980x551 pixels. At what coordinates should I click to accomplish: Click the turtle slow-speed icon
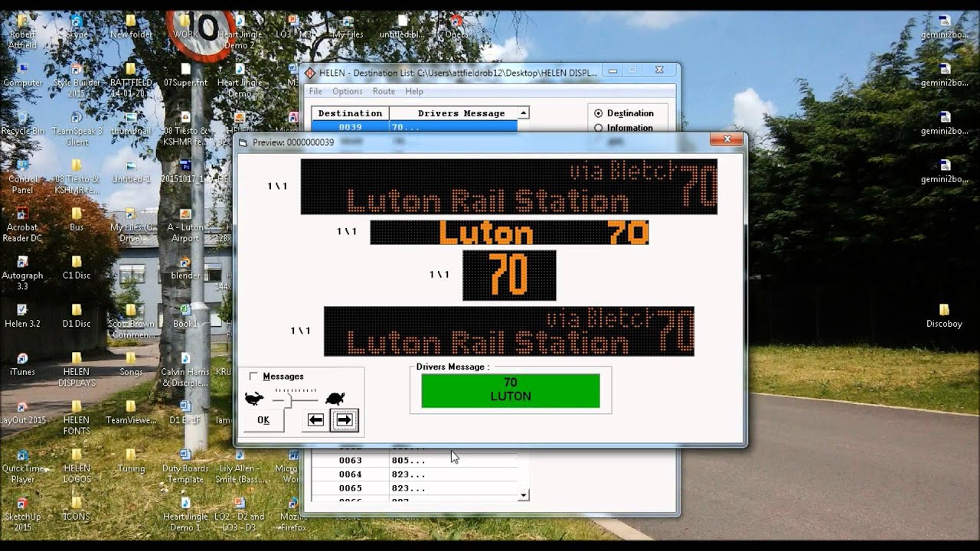click(x=335, y=398)
